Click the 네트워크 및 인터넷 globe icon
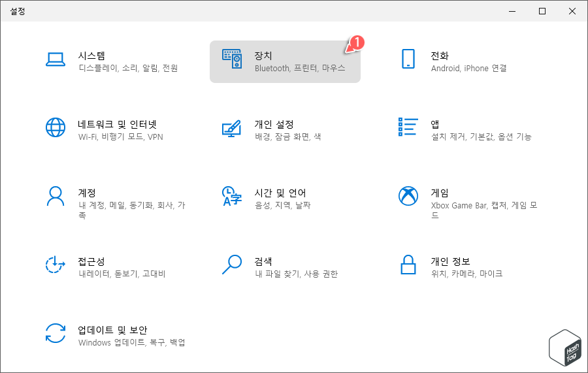The height and width of the screenshot is (373, 588). pyautogui.click(x=56, y=127)
